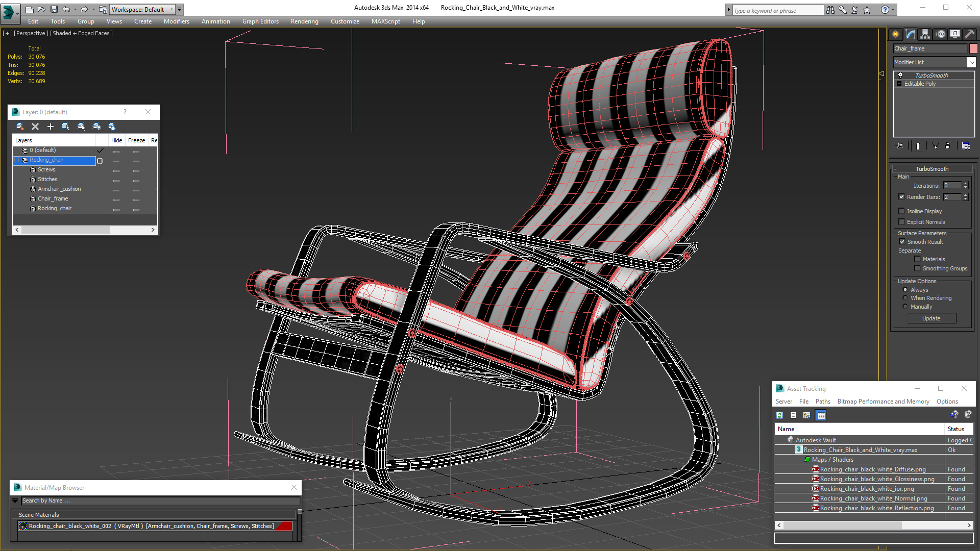Collapse the TurboSmooth rollout header
This screenshot has height=551, width=980.
[x=932, y=169]
